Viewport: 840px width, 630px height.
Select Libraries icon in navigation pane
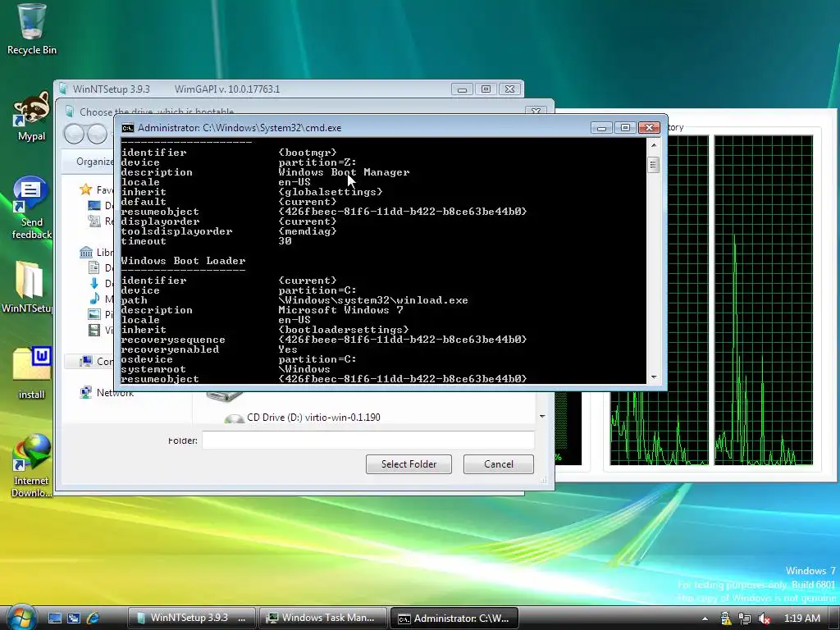pos(85,253)
